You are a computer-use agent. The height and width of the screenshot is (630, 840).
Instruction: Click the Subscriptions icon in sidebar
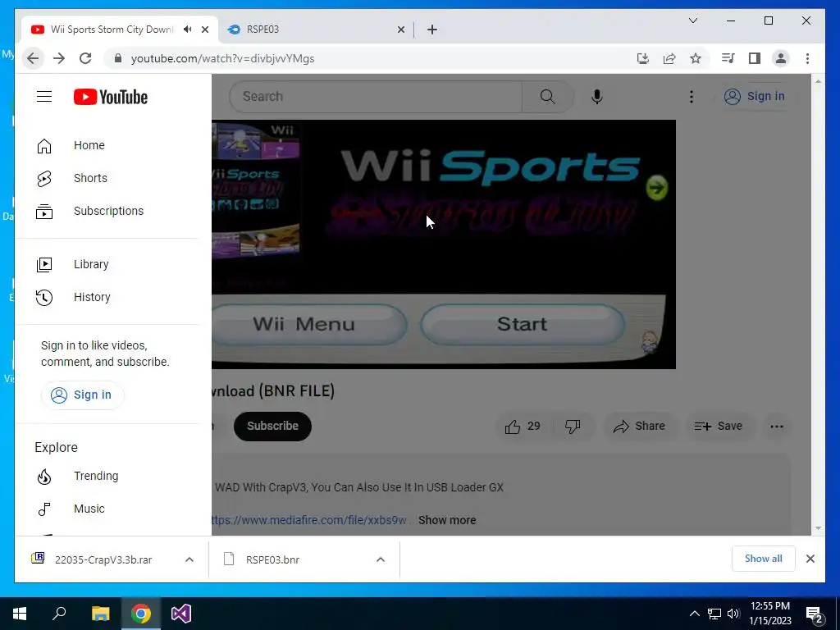pos(44,212)
